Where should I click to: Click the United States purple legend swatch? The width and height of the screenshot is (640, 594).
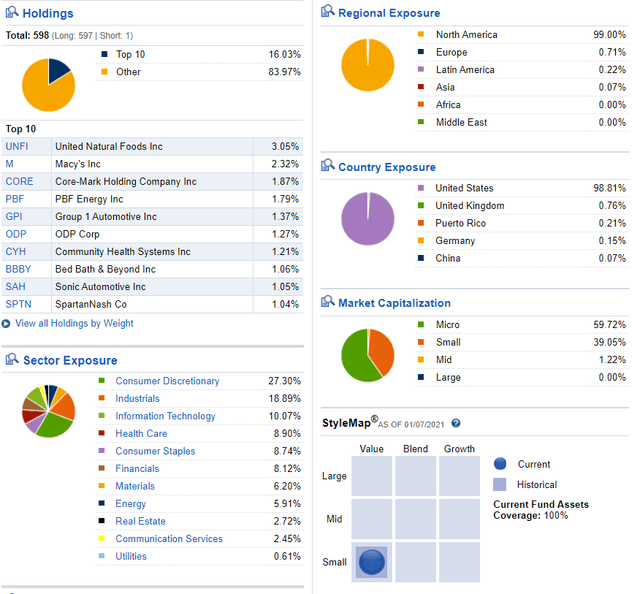[421, 188]
